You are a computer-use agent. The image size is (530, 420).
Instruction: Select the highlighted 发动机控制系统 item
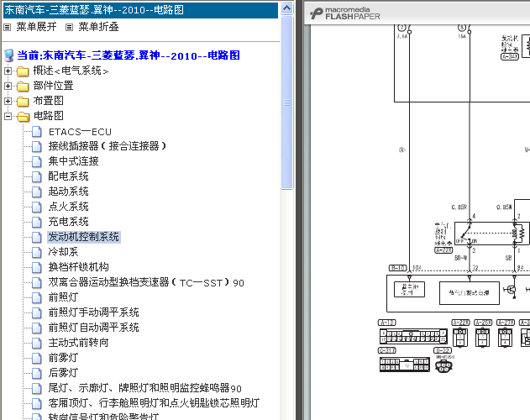(x=83, y=237)
